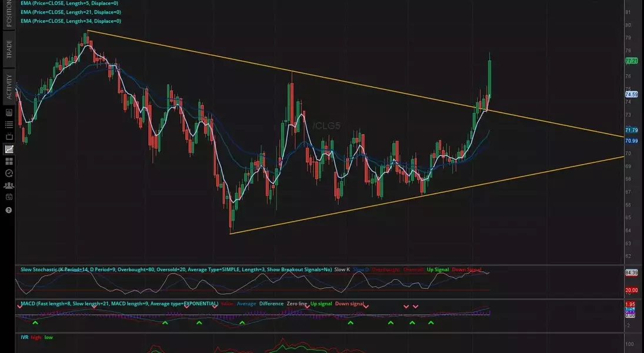Click the clock gauge sidebar icon

(x=9, y=173)
